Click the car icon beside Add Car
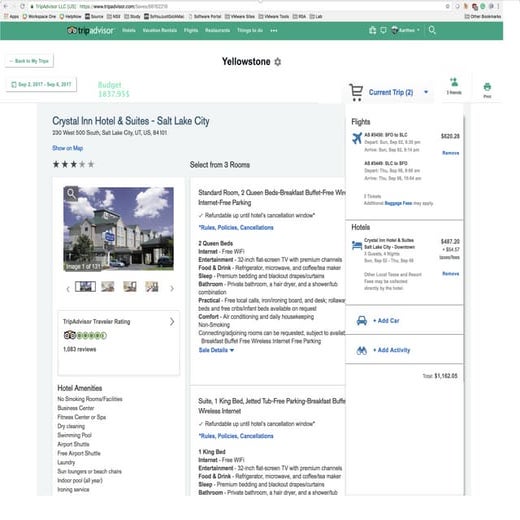 362,321
